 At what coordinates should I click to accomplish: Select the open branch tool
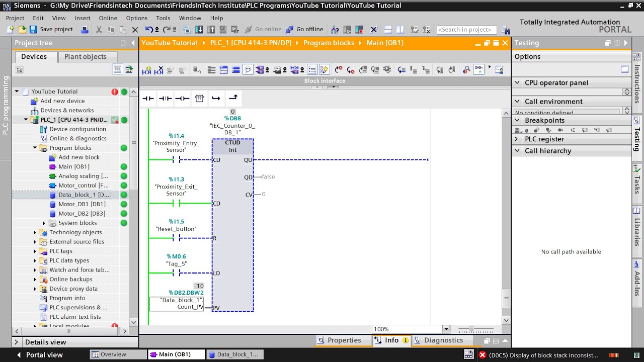click(216, 98)
